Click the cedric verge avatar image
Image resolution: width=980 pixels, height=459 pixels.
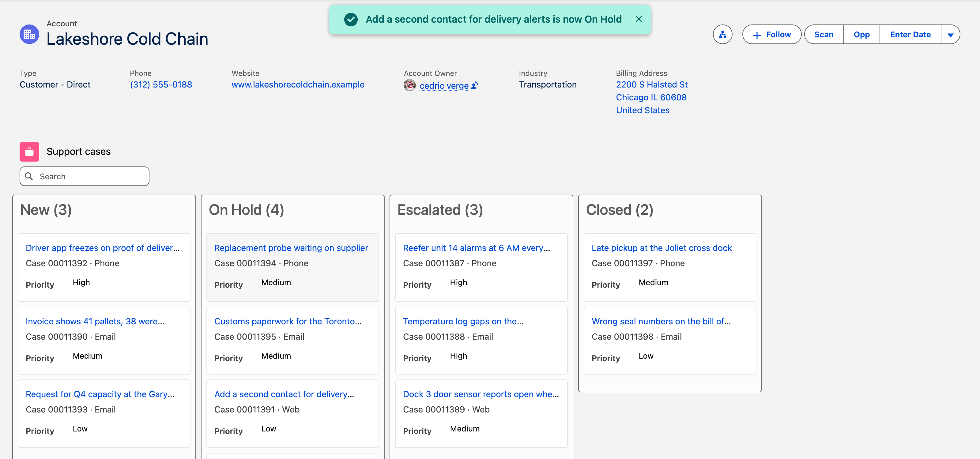click(x=409, y=85)
